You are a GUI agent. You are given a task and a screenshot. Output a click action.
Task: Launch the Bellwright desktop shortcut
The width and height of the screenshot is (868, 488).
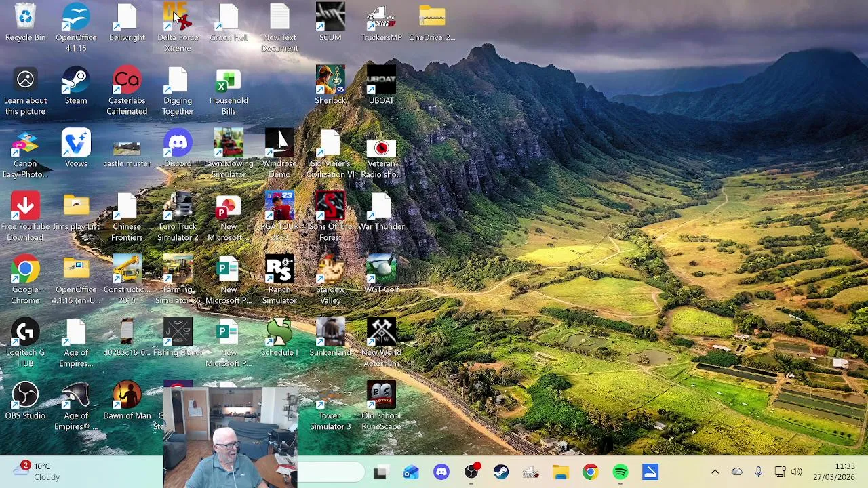click(127, 22)
